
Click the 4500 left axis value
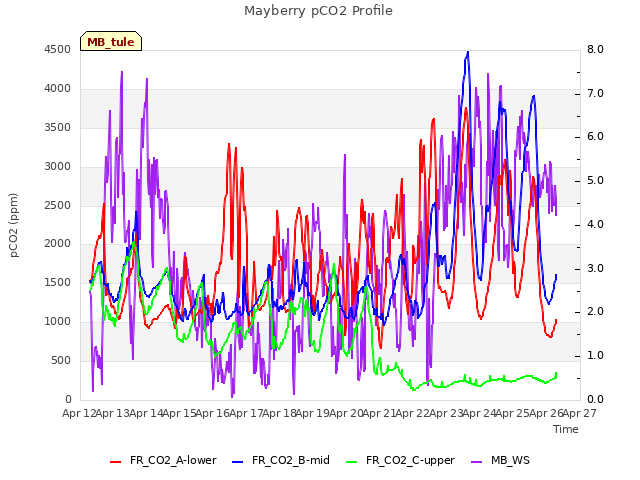pos(58,49)
